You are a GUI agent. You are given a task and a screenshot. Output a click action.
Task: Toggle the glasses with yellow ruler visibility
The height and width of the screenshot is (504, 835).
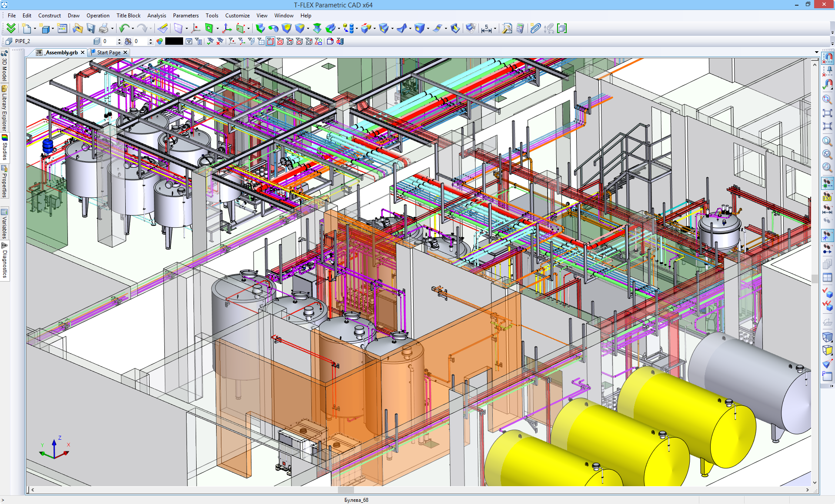click(x=827, y=196)
